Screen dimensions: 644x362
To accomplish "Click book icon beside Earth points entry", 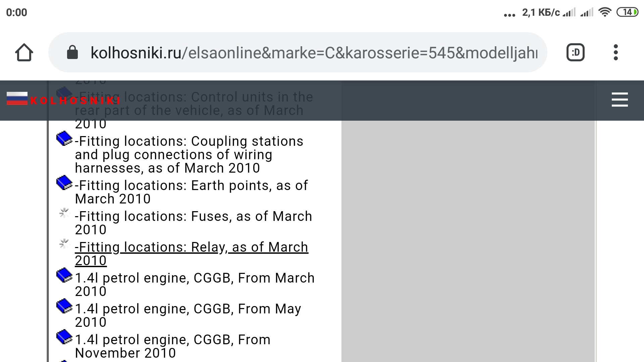I will click(64, 183).
